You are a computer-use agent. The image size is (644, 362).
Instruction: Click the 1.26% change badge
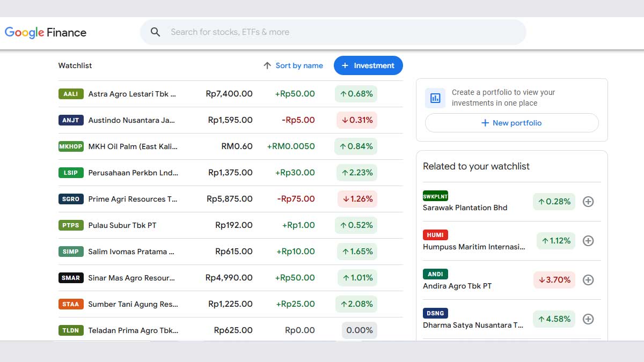point(357,199)
